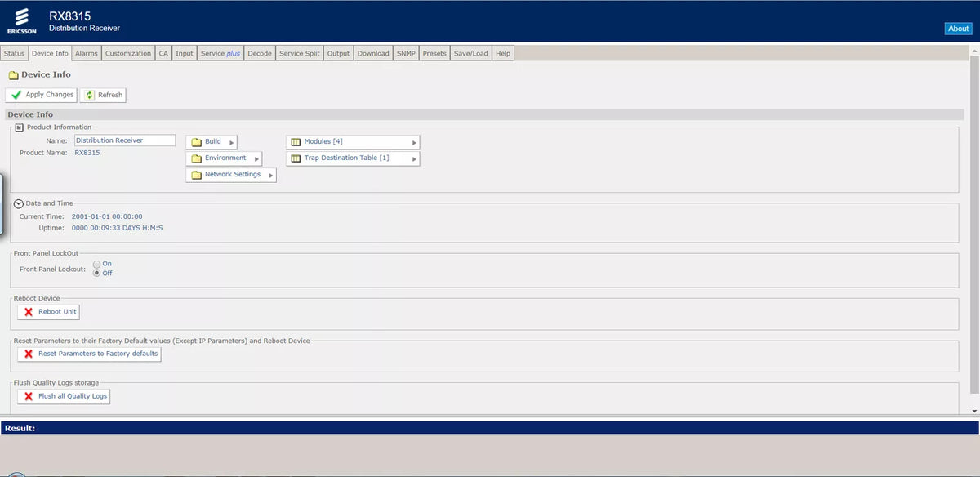Open the Presets tab

[x=434, y=53]
